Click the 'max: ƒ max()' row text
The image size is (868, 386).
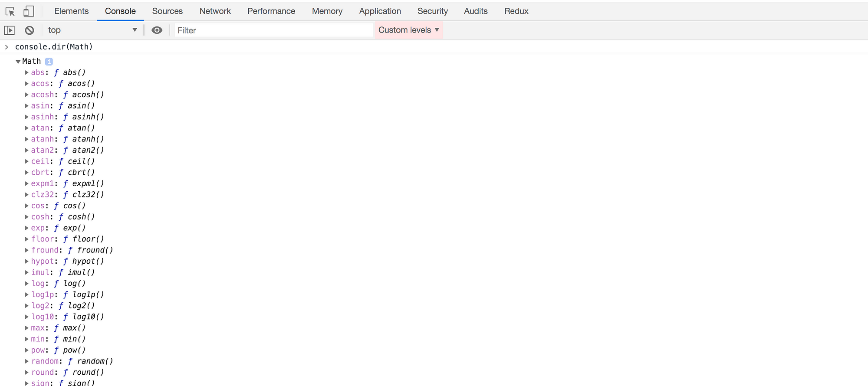58,328
